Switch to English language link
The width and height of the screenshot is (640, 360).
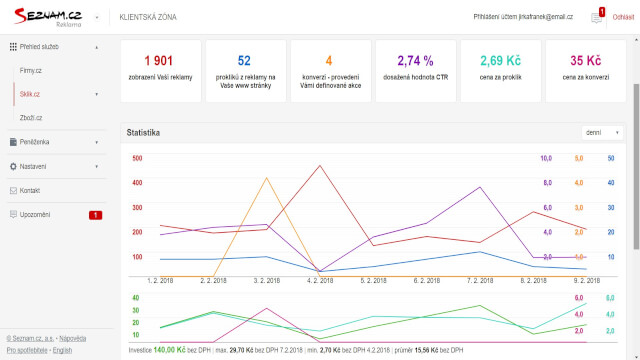click(62, 350)
